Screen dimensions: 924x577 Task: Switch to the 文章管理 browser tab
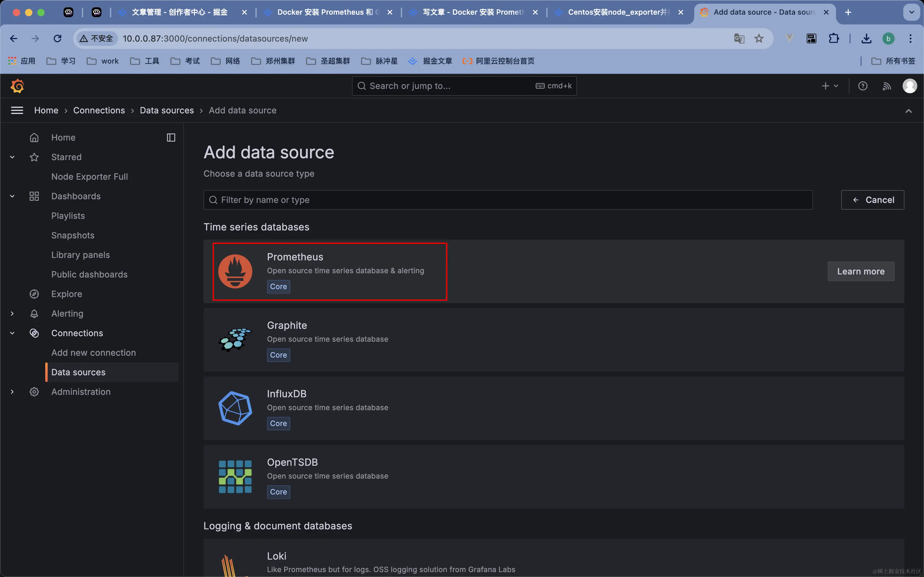[182, 12]
